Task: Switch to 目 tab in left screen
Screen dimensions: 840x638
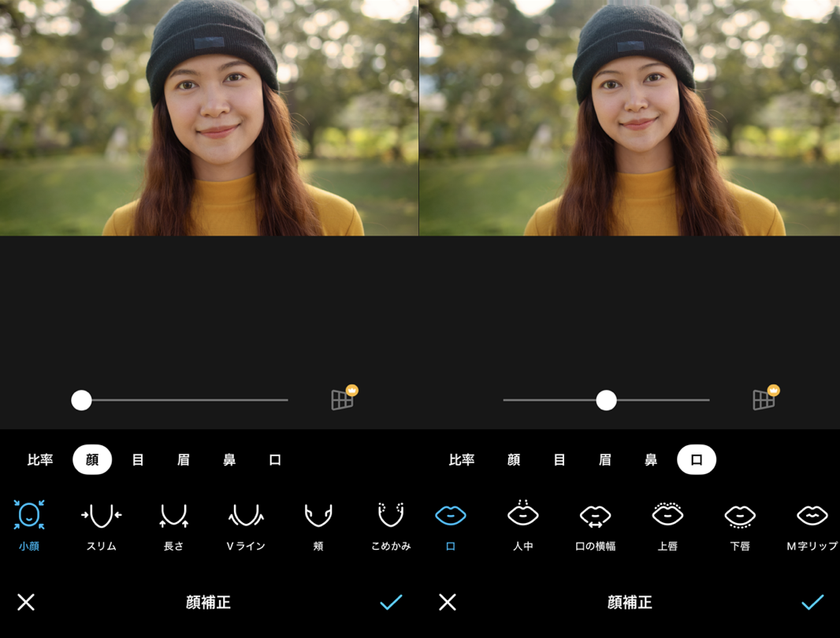Action: (x=138, y=460)
